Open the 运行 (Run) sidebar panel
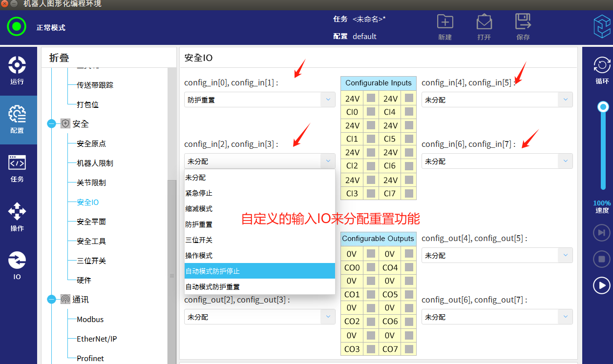The image size is (613, 364). click(x=17, y=70)
